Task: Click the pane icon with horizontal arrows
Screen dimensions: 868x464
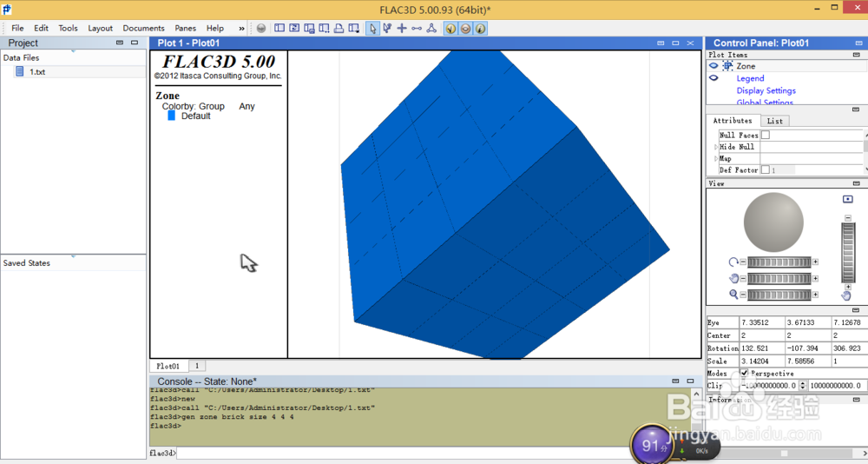Action: [324, 29]
